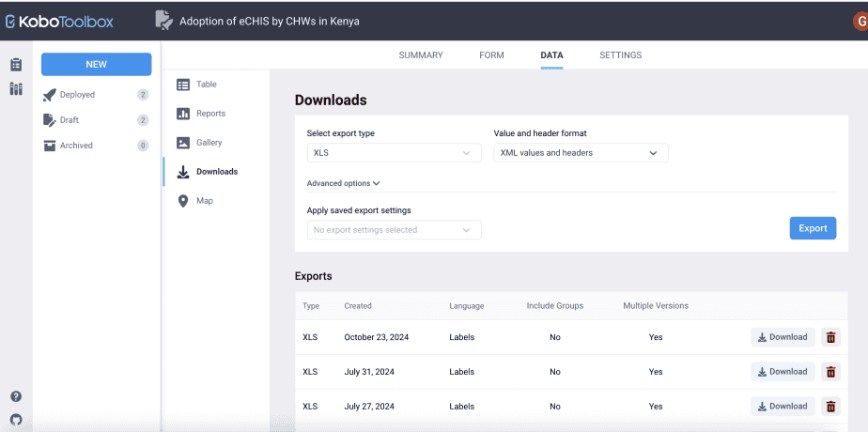Click the help question mark icon
Viewport: 868px width, 432px height.
[x=16, y=397]
